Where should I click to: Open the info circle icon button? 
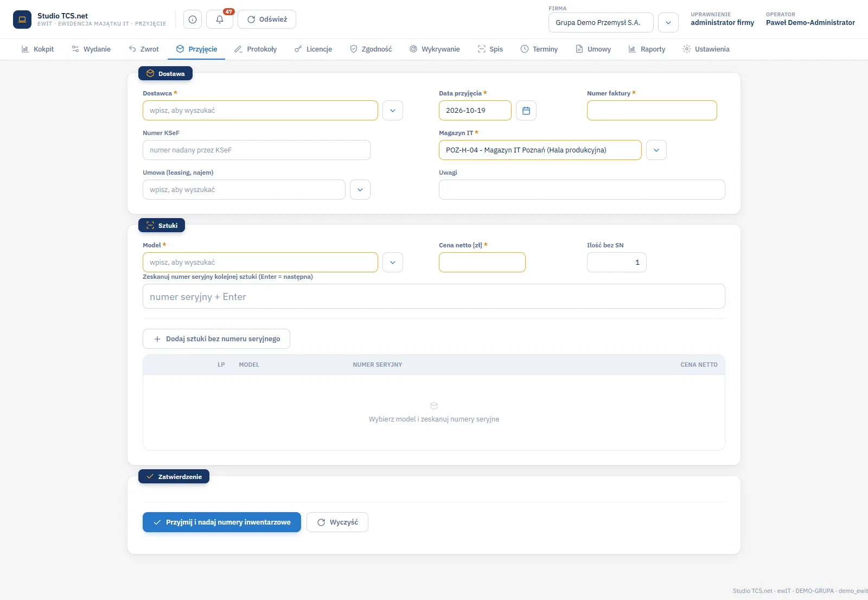pos(193,20)
